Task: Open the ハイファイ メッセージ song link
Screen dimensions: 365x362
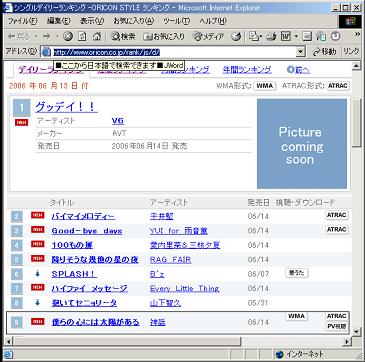Action: [x=89, y=289]
